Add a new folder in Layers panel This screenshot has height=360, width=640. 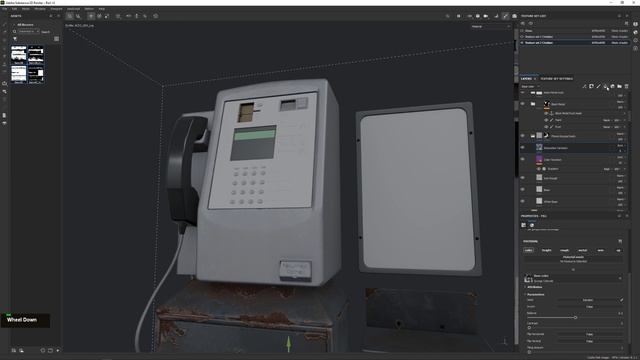(x=619, y=86)
